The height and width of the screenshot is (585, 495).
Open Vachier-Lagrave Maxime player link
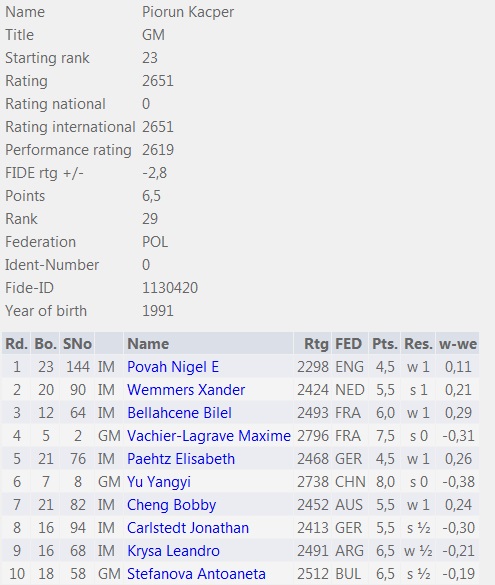(209, 436)
